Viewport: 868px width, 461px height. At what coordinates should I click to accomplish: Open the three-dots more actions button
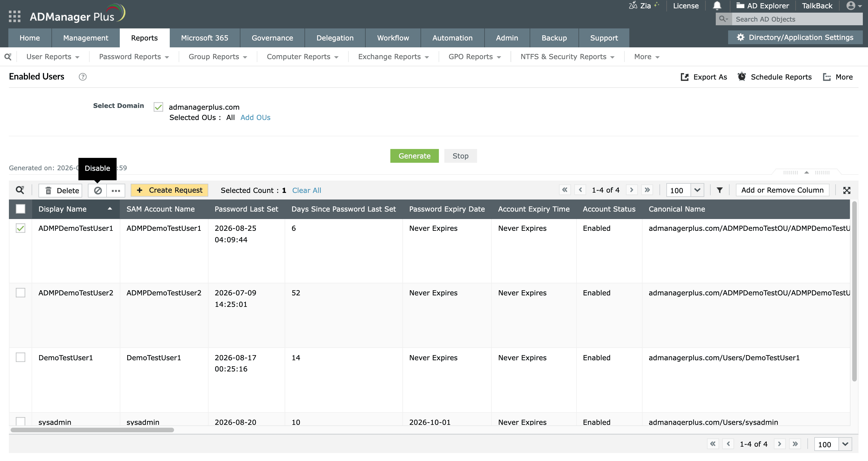point(116,191)
